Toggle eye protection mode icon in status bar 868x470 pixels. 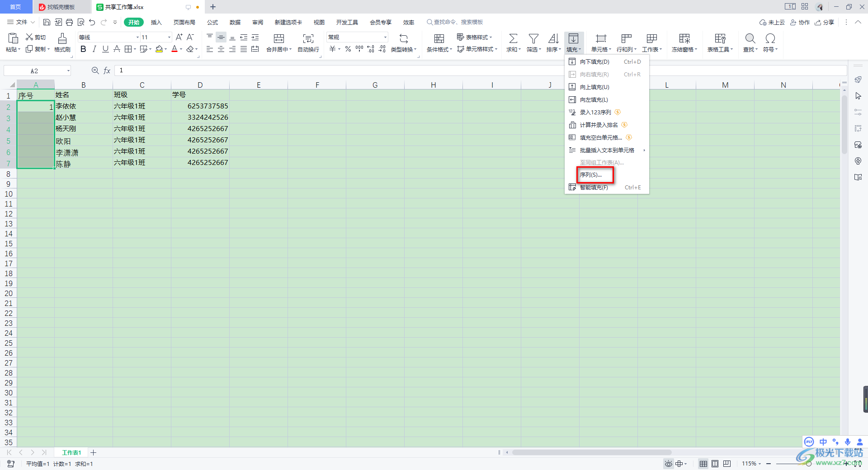668,464
